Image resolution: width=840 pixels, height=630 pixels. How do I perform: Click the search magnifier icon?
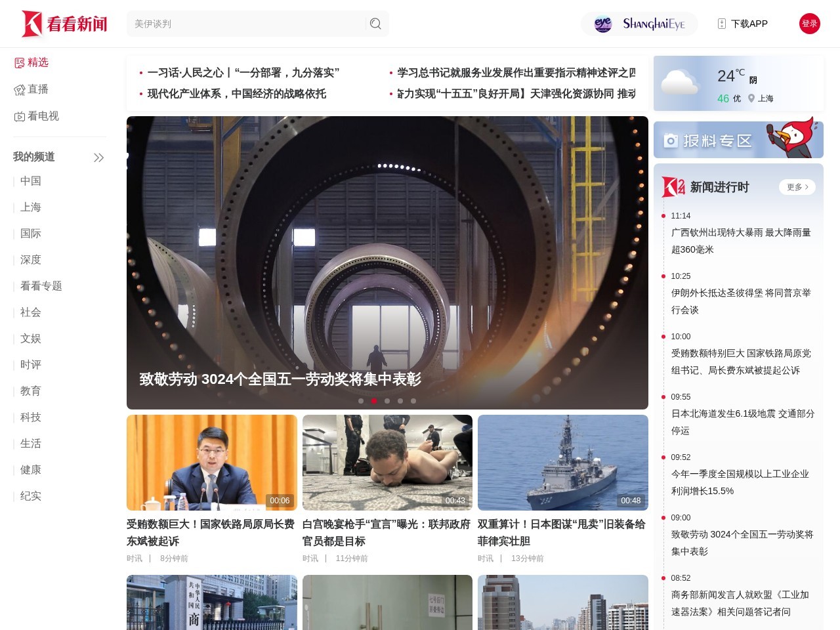point(375,23)
